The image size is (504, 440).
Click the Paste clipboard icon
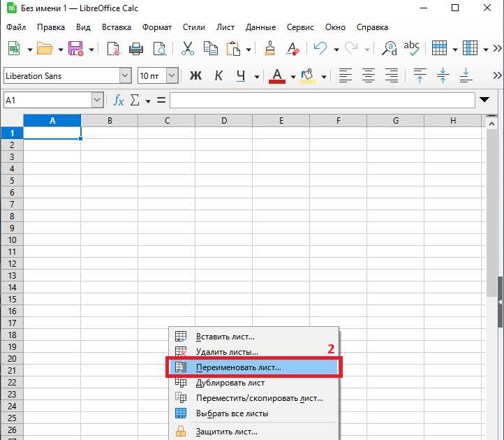(233, 49)
